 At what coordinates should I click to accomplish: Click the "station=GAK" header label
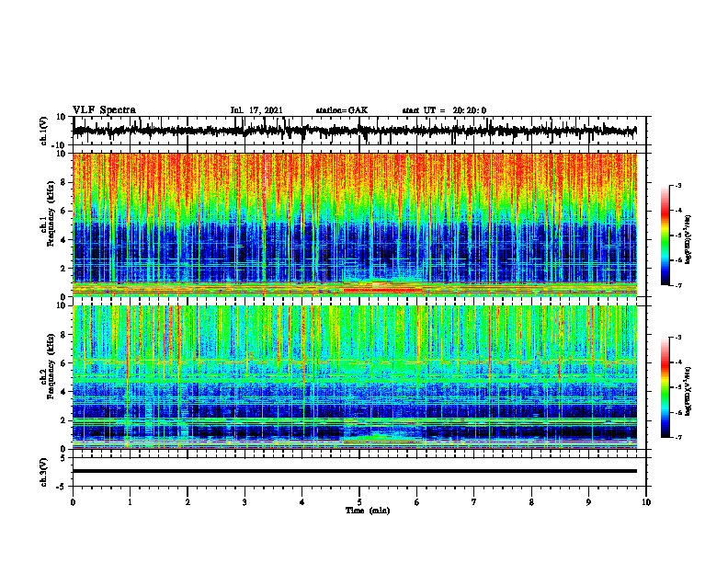tap(342, 110)
